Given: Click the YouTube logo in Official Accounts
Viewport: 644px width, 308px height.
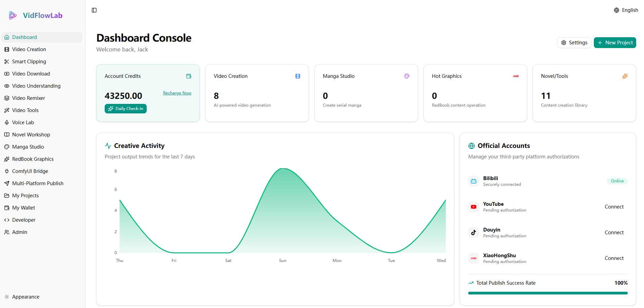Looking at the screenshot, I should (x=473, y=206).
